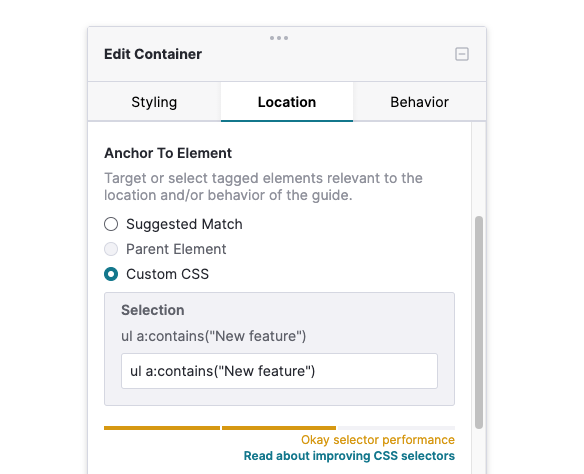Choose the Parent Element radio option
The image size is (584, 474).
(x=111, y=249)
